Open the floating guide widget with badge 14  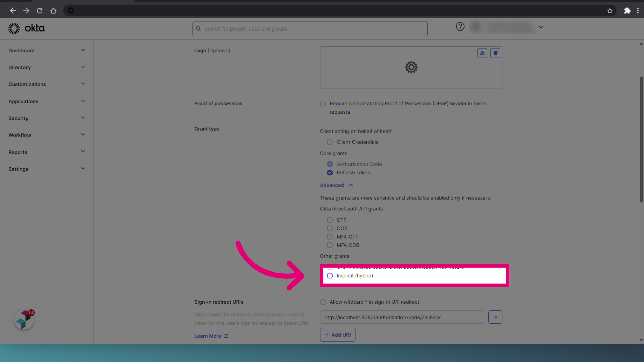click(24, 320)
